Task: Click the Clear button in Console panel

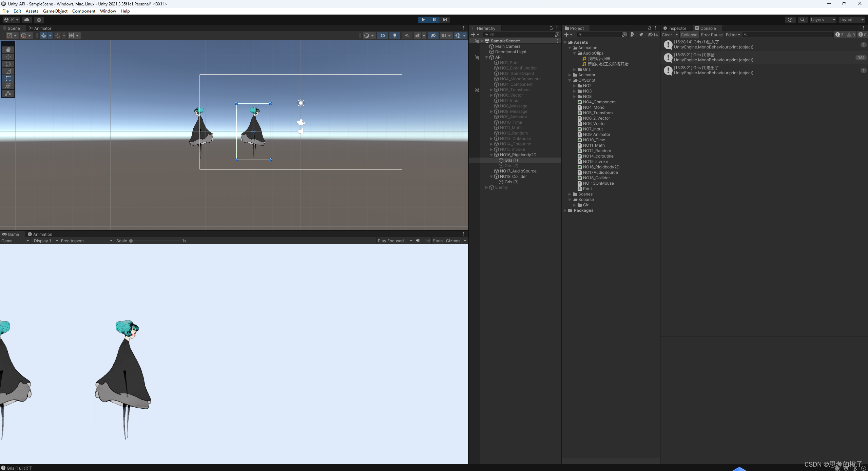Action: 666,35
